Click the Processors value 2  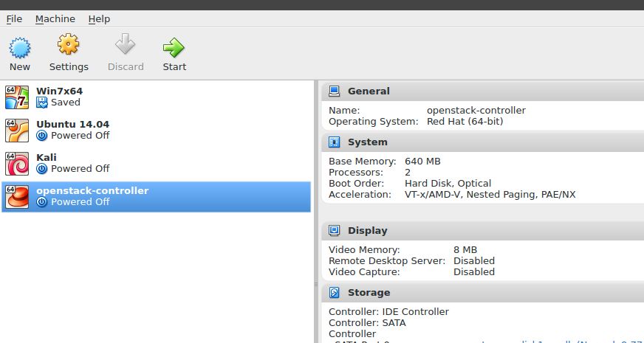click(408, 173)
